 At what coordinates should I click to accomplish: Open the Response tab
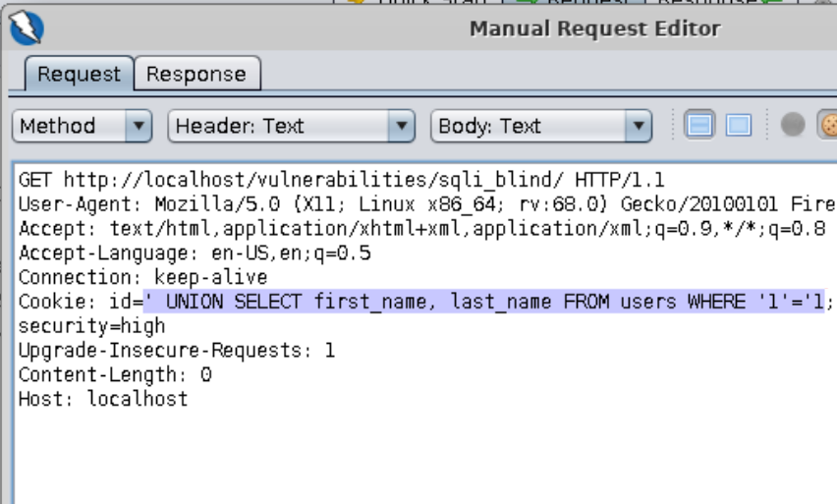pos(196,74)
